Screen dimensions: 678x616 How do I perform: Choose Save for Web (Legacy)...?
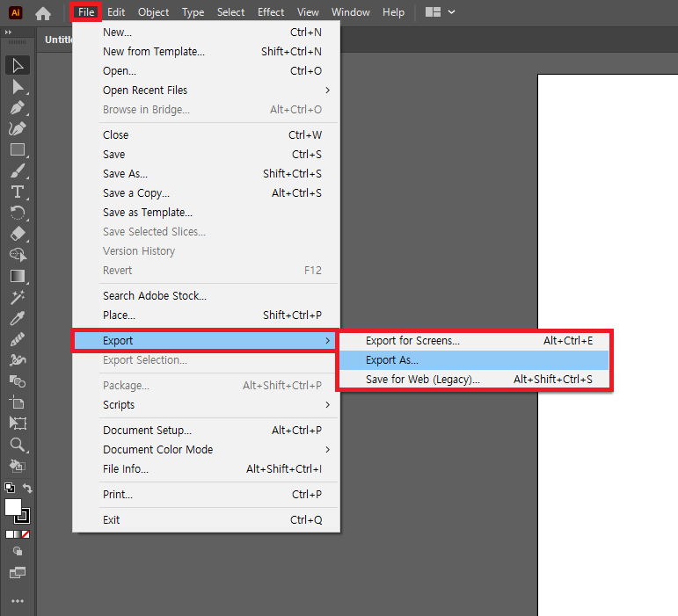coord(474,380)
